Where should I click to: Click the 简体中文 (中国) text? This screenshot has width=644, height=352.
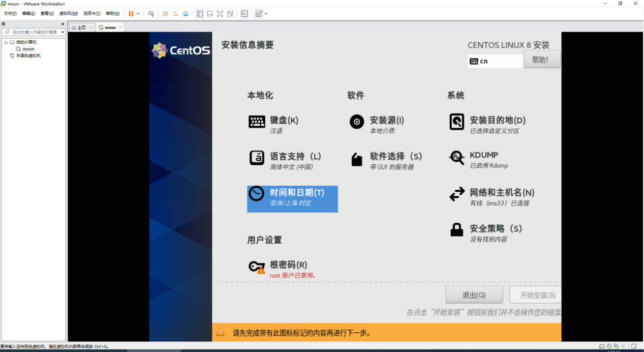pos(291,167)
